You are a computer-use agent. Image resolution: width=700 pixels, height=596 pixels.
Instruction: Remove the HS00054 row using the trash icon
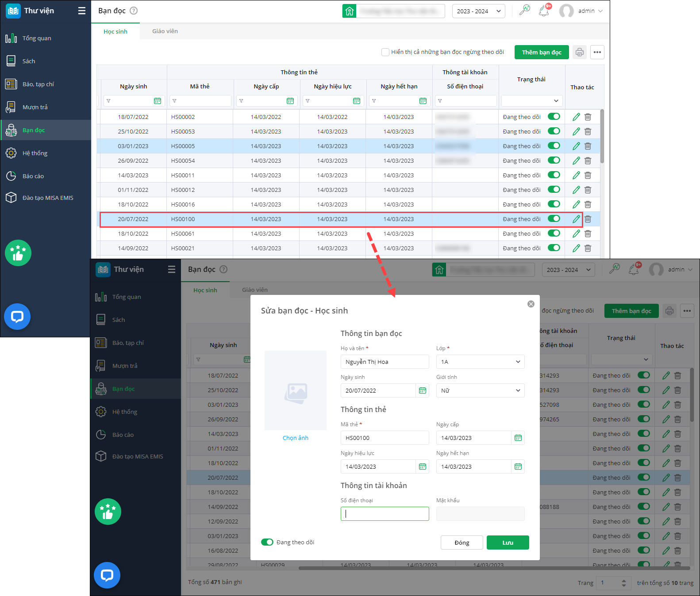click(x=588, y=160)
